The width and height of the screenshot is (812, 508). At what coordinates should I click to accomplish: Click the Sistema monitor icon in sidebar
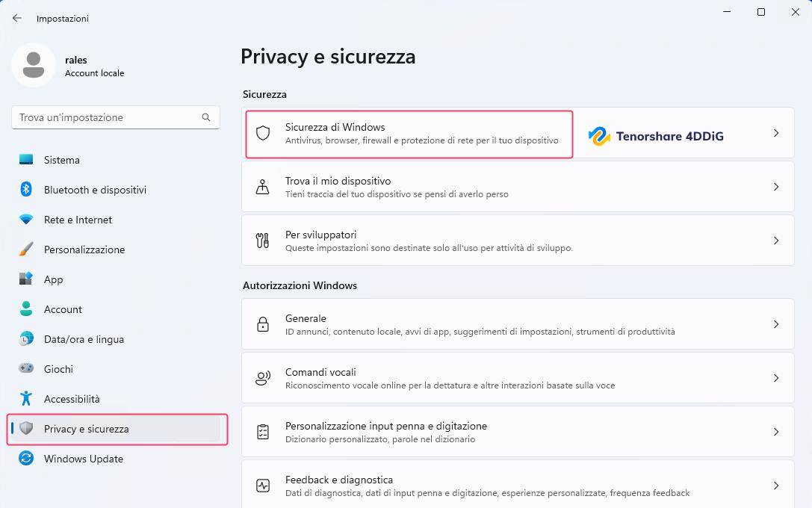(26, 160)
